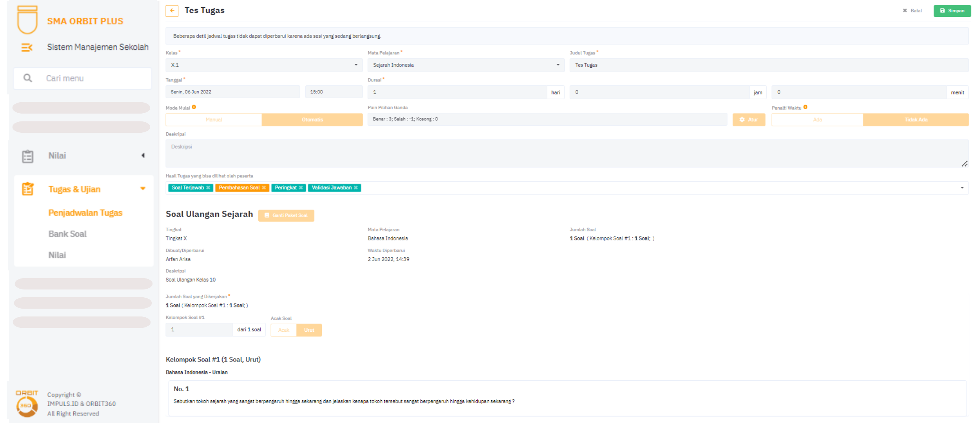The width and height of the screenshot is (980, 423).
Task: Click info icon next to Mode Mulai
Action: (x=194, y=107)
